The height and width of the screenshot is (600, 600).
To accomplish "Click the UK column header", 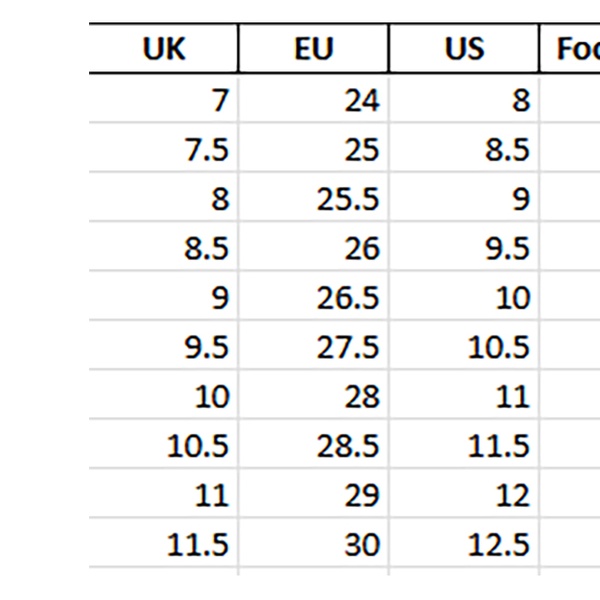I will click(164, 49).
